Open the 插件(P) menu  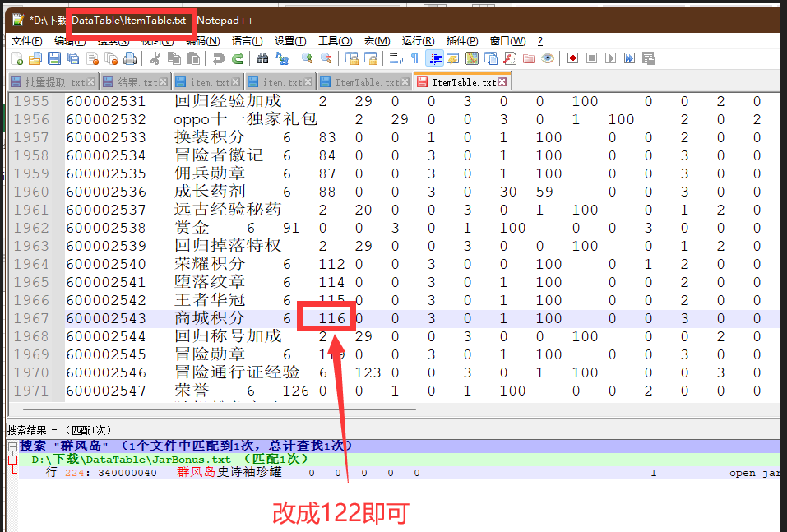[462, 41]
